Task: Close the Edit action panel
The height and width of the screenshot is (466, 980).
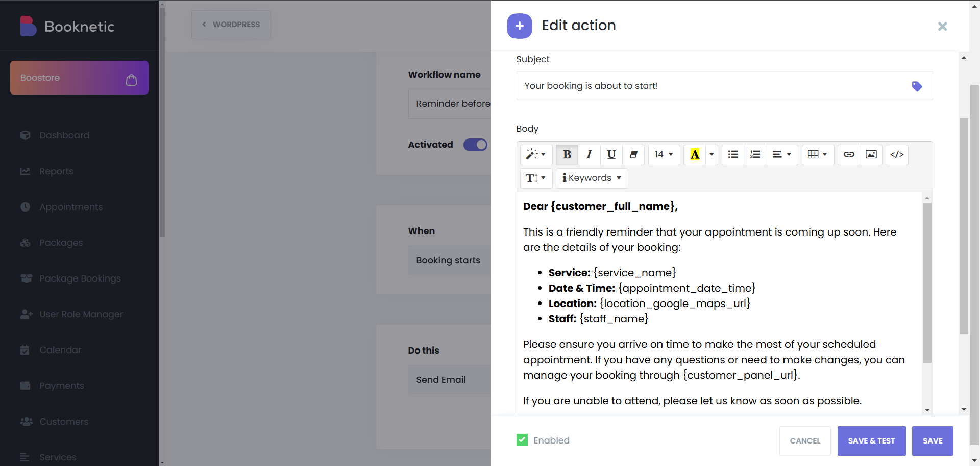Action: (942, 26)
